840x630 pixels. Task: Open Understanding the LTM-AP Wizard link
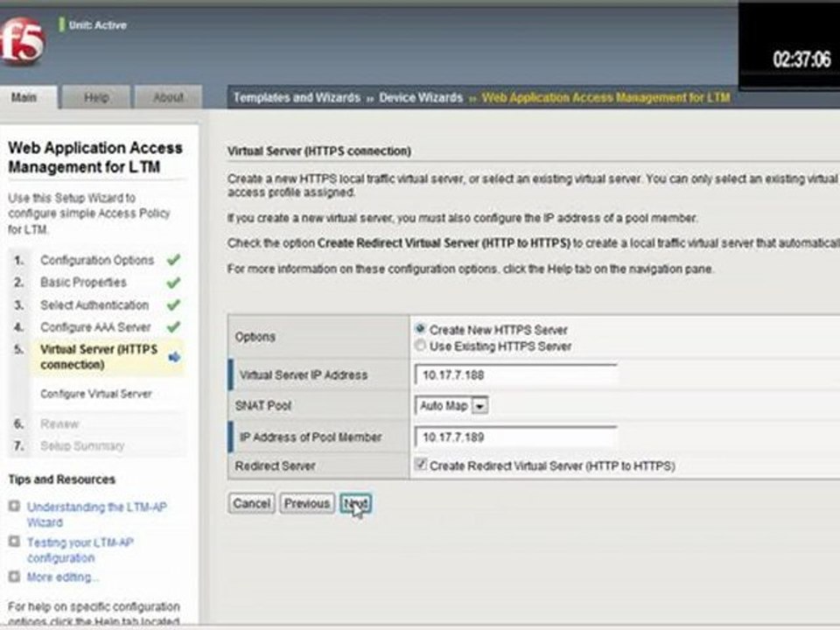97,514
